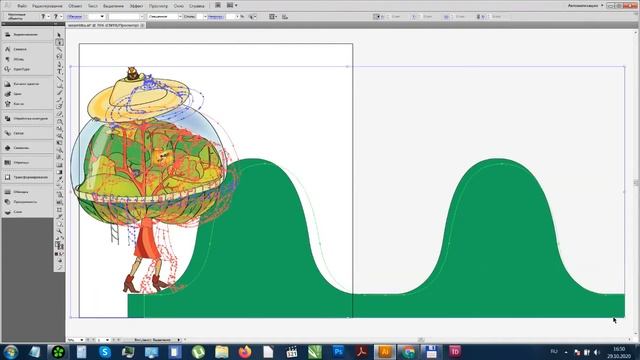Open the Окно menu
The height and width of the screenshot is (360, 640).
[x=179, y=6]
